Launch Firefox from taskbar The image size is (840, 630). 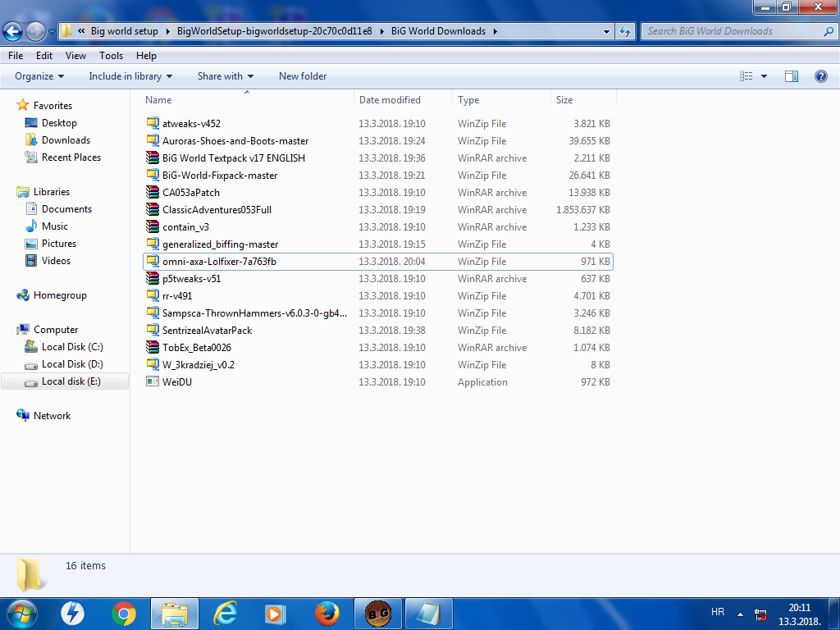pyautogui.click(x=326, y=614)
